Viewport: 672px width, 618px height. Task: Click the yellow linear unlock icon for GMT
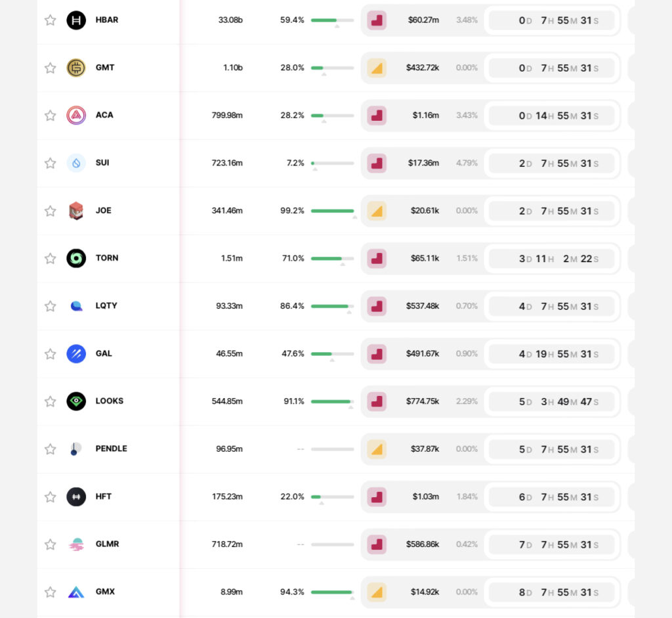(x=377, y=68)
